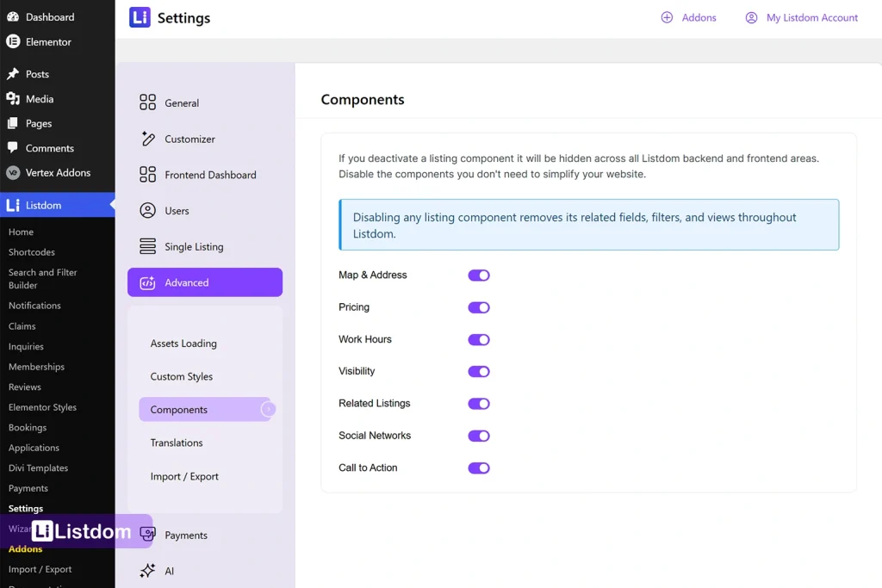Open Assets Loading submenu
Viewport: 882px width, 588px height.
point(183,343)
